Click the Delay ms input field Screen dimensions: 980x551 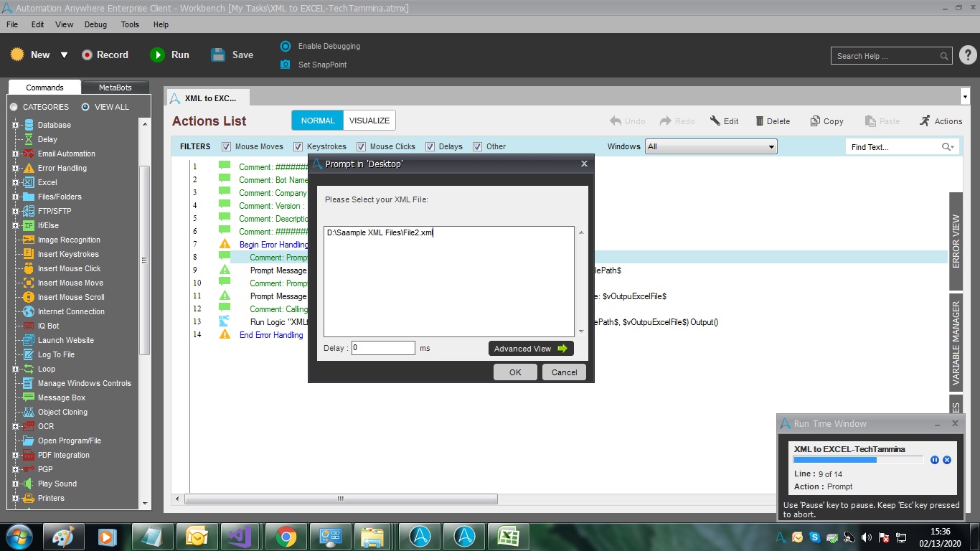[383, 348]
